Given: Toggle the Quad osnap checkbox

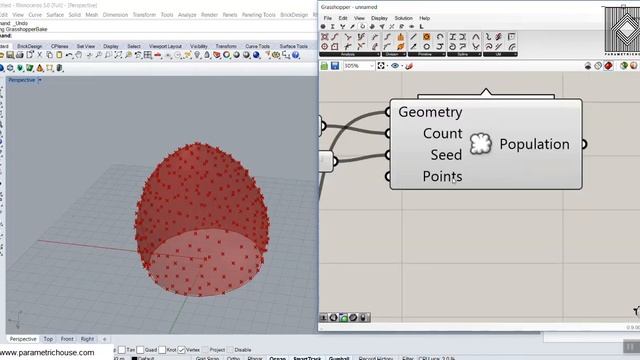Looking at the screenshot, I should click(140, 350).
